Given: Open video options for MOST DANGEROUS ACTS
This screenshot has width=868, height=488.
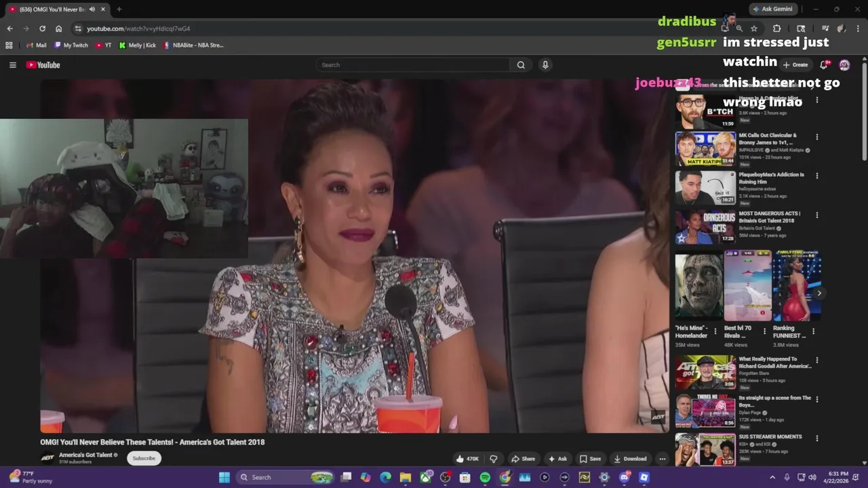Looking at the screenshot, I should point(816,216).
